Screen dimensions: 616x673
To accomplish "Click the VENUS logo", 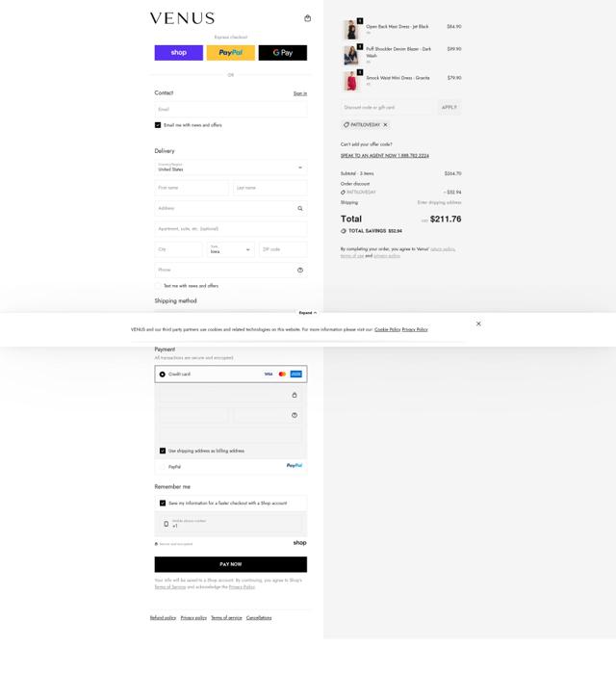I will 182,18.
